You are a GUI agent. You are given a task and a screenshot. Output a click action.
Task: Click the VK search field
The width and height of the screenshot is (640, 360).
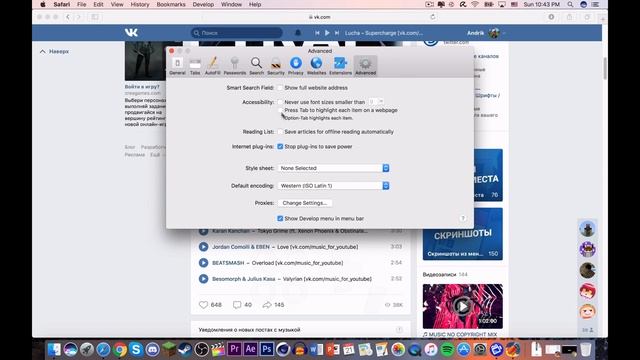click(x=237, y=33)
